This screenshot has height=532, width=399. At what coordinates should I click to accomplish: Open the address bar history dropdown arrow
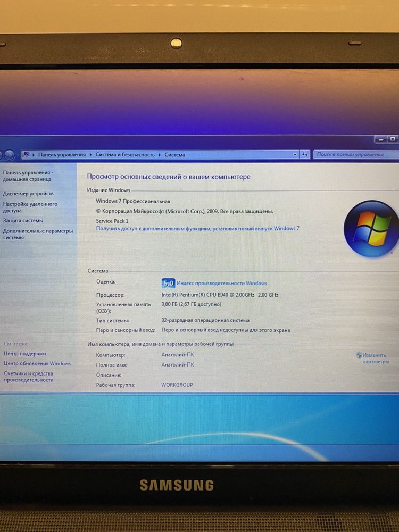tap(295, 155)
